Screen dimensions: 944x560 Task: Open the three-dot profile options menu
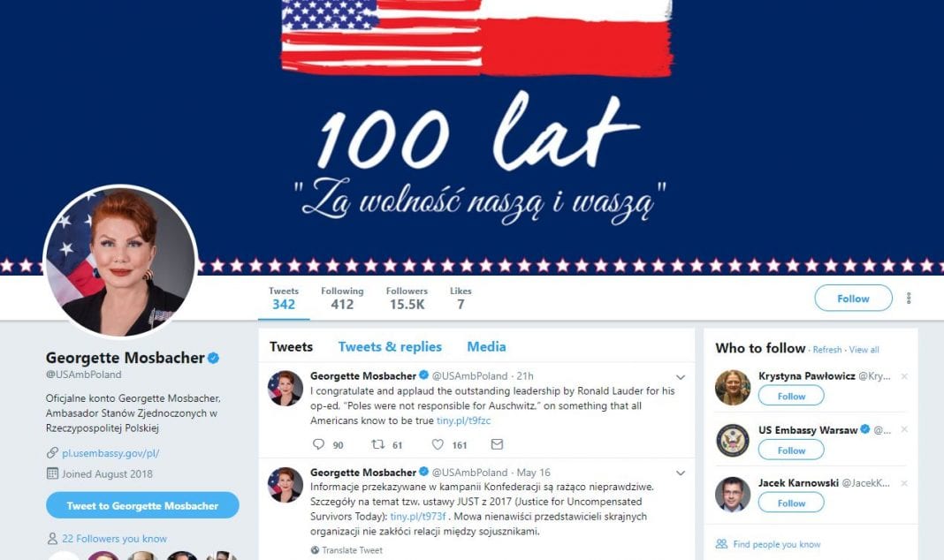pyautogui.click(x=909, y=299)
